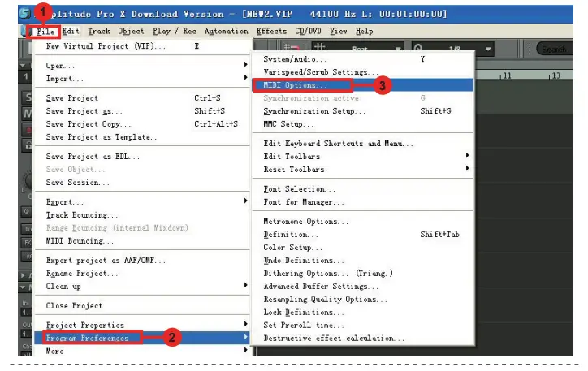
Task: Expand the Clean up submenu
Action: pos(142,287)
